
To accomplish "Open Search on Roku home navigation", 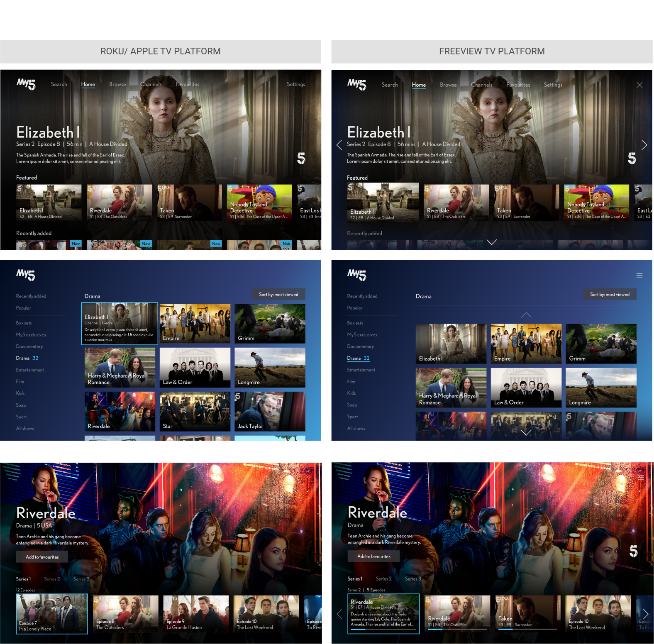I will click(59, 84).
